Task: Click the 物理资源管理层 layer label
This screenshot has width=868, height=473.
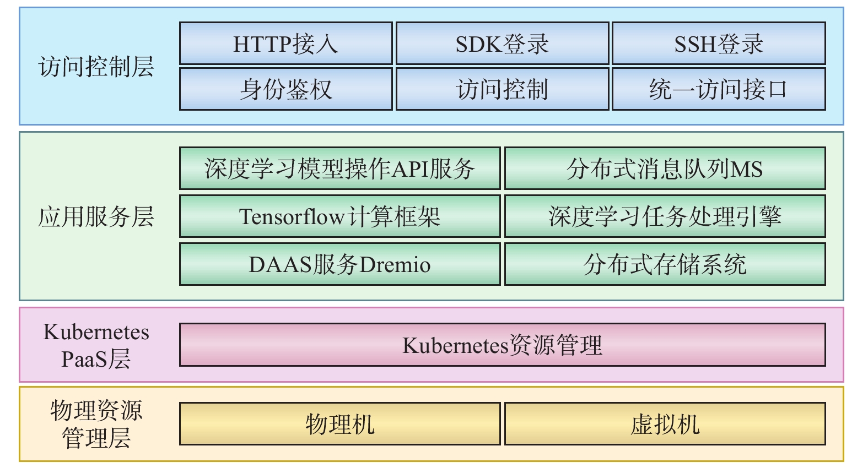Action: (96, 425)
